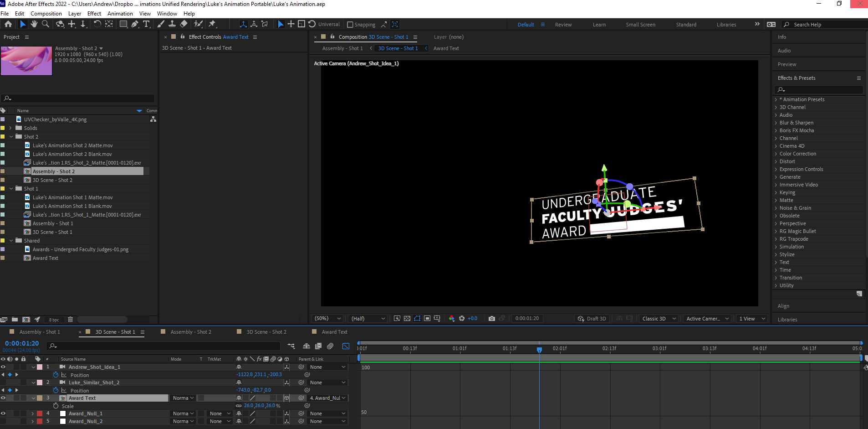The height and width of the screenshot is (429, 868).
Task: Click the Draft 3D button
Action: pos(592,319)
